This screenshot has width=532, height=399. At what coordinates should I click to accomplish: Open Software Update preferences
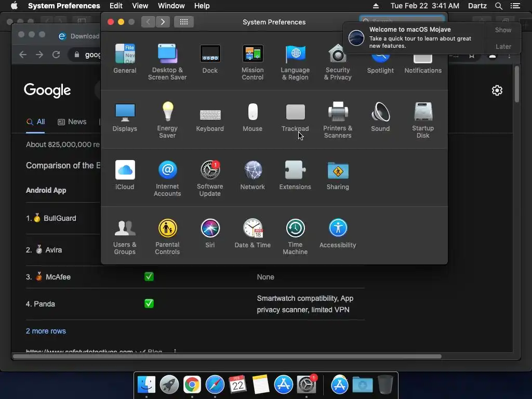pyautogui.click(x=210, y=178)
